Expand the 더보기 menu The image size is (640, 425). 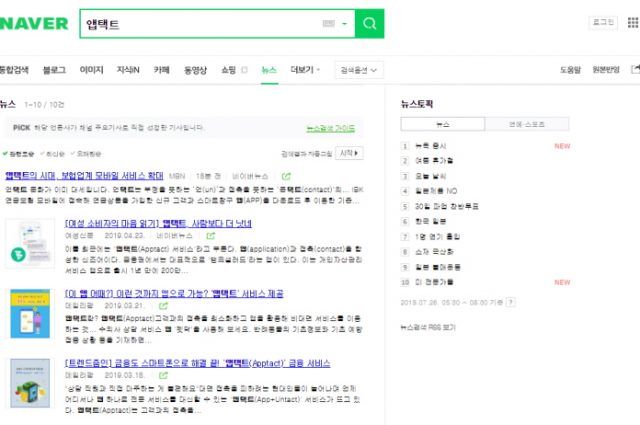(x=304, y=70)
